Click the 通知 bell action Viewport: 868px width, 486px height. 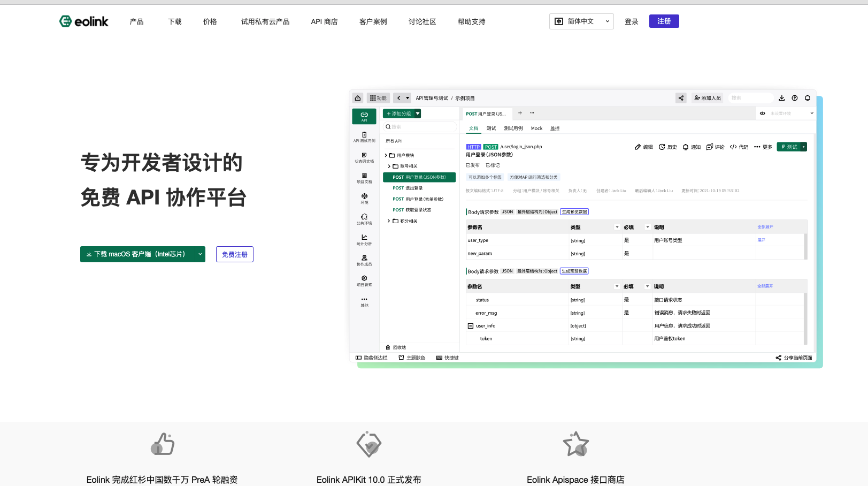point(692,147)
